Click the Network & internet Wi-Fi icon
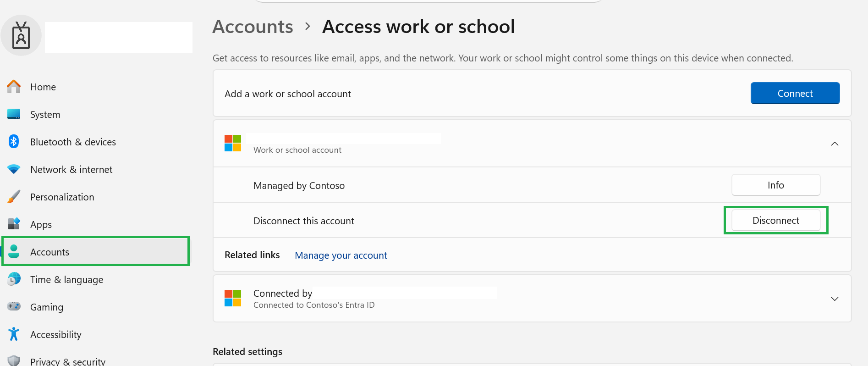The height and width of the screenshot is (366, 868). point(14,169)
